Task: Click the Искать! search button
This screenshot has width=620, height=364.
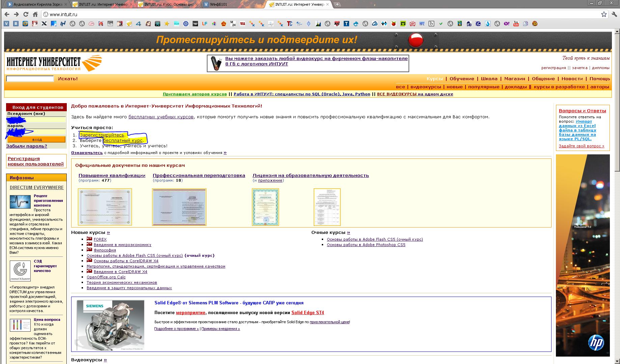Action: [x=68, y=79]
